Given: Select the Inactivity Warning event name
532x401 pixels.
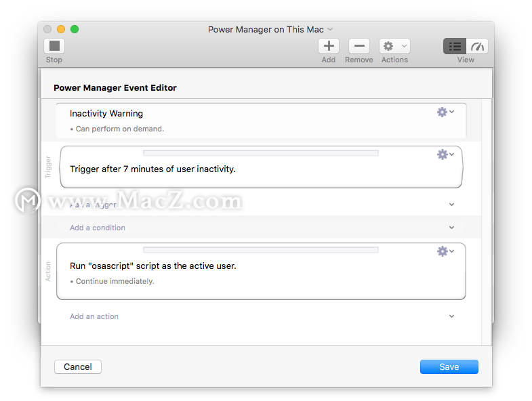Looking at the screenshot, I should tap(106, 113).
